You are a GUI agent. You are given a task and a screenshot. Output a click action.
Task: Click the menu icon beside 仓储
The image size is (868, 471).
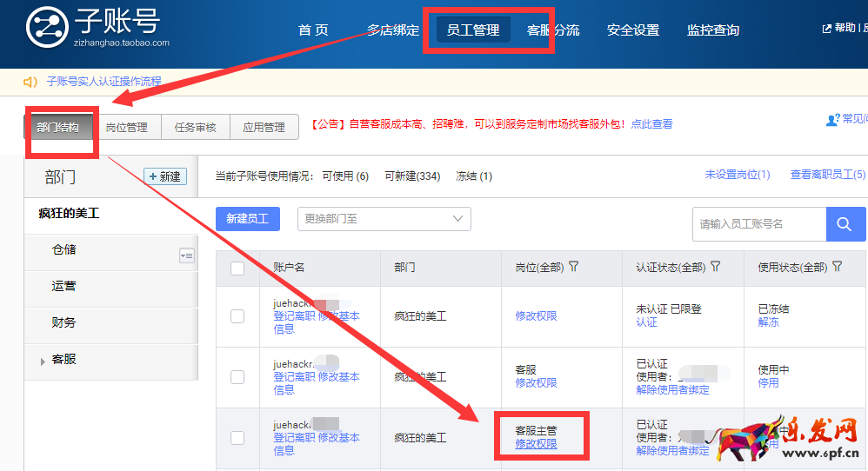[187, 255]
